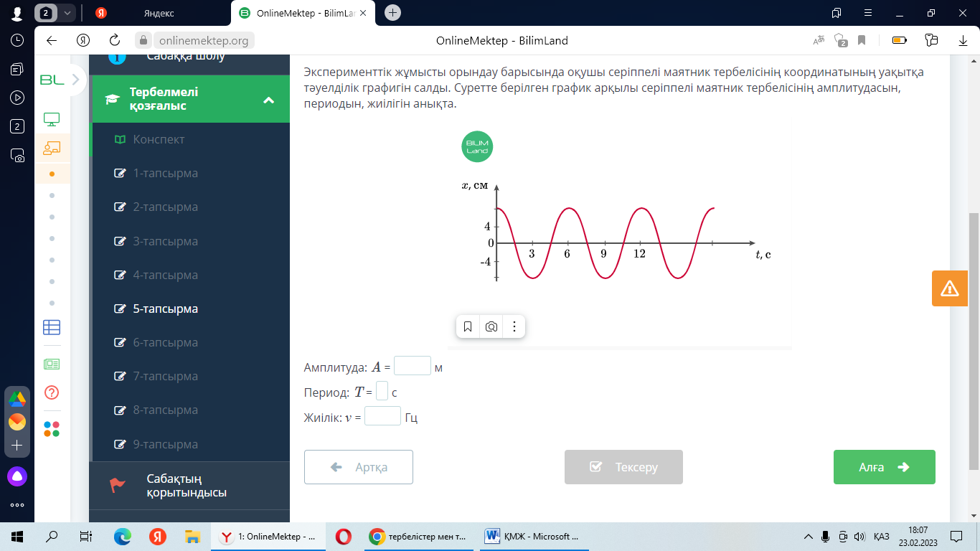Image resolution: width=980 pixels, height=551 pixels.
Task: Click the address bar URL onlinemektep.org
Action: click(x=203, y=41)
